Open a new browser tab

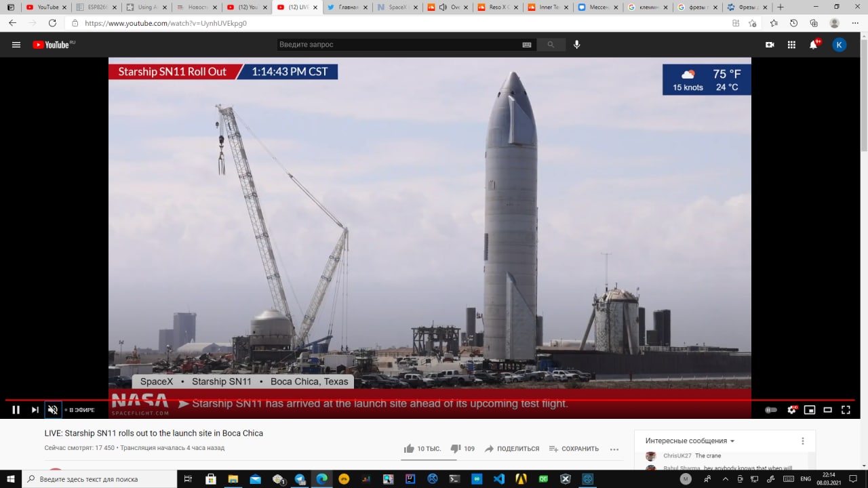coord(781,7)
